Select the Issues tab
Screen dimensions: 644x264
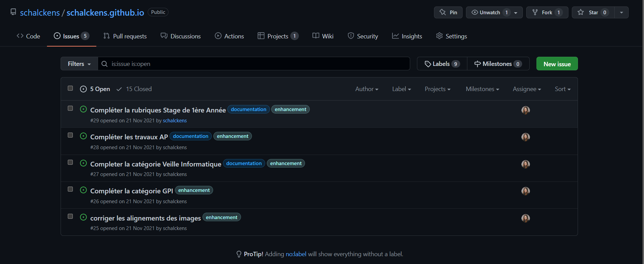pyautogui.click(x=71, y=36)
